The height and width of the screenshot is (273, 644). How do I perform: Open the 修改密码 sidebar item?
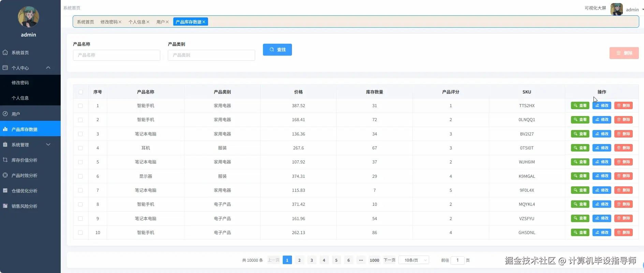click(30, 83)
